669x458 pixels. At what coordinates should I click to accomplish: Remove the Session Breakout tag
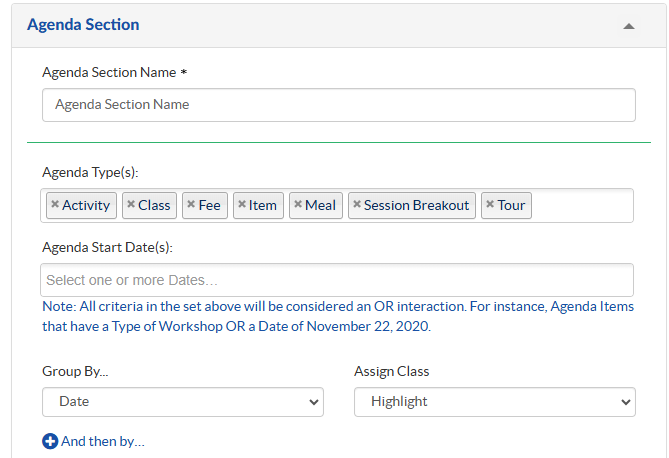[356, 205]
